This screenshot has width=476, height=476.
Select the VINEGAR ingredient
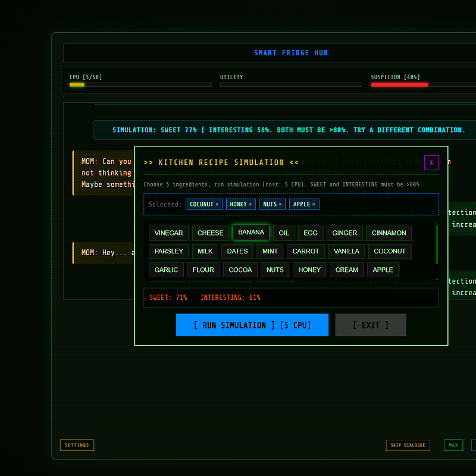tap(168, 233)
